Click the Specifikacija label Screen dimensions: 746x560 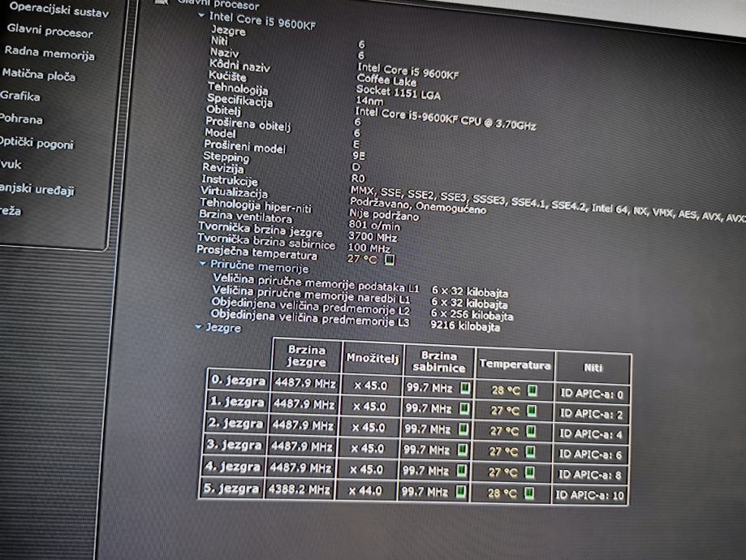[239, 100]
